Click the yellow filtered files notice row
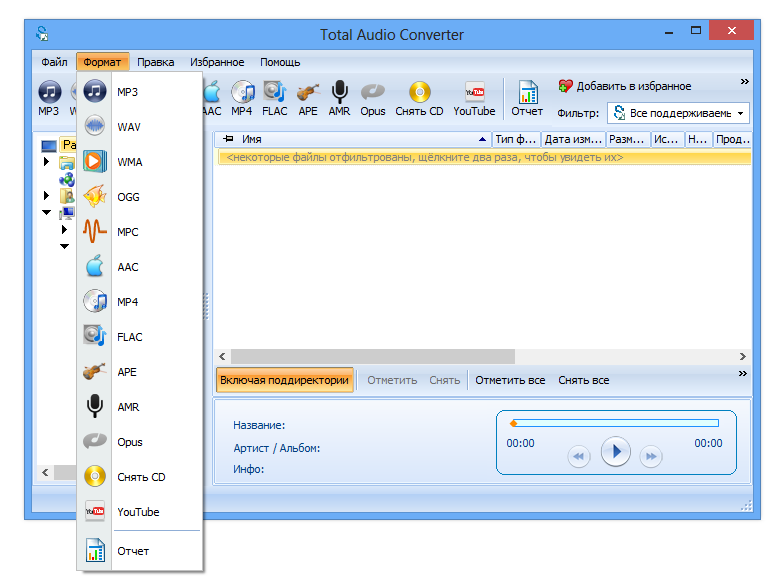 tap(485, 158)
